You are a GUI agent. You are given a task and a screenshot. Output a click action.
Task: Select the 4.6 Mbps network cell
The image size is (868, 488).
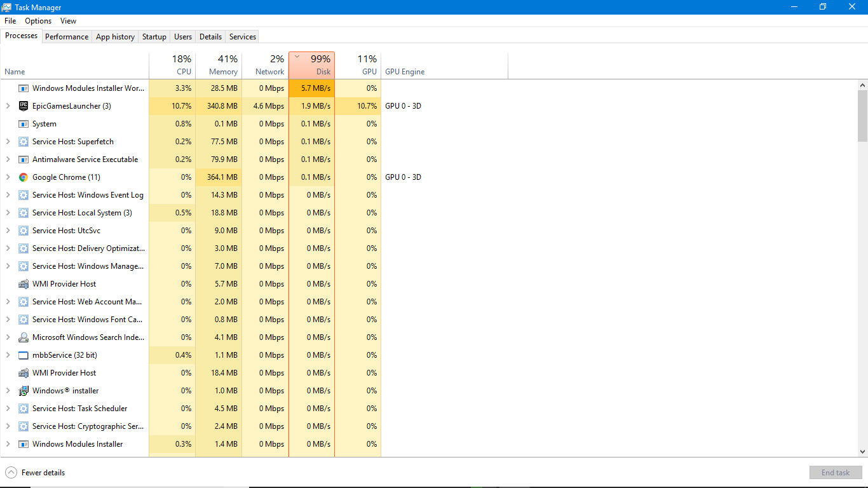pos(265,106)
